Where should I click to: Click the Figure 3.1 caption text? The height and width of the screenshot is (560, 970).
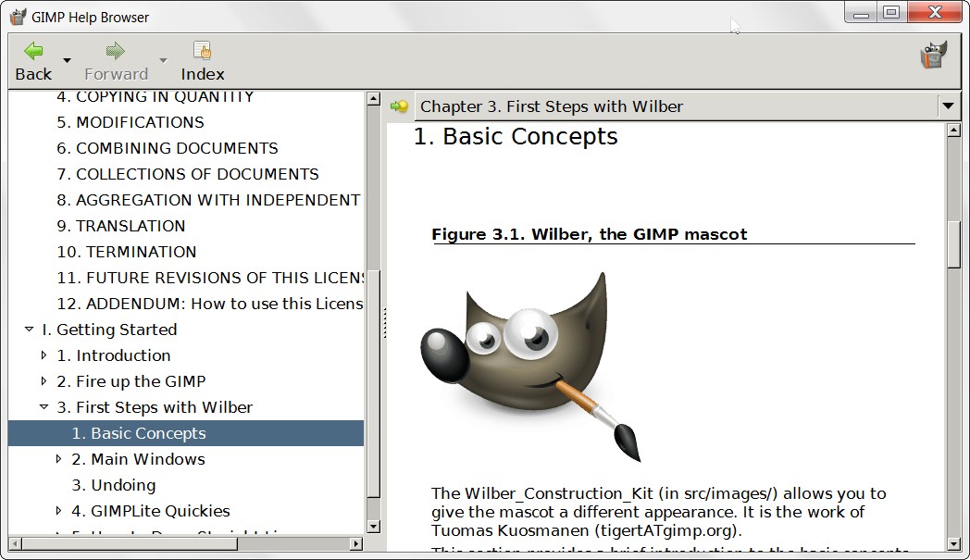[589, 234]
